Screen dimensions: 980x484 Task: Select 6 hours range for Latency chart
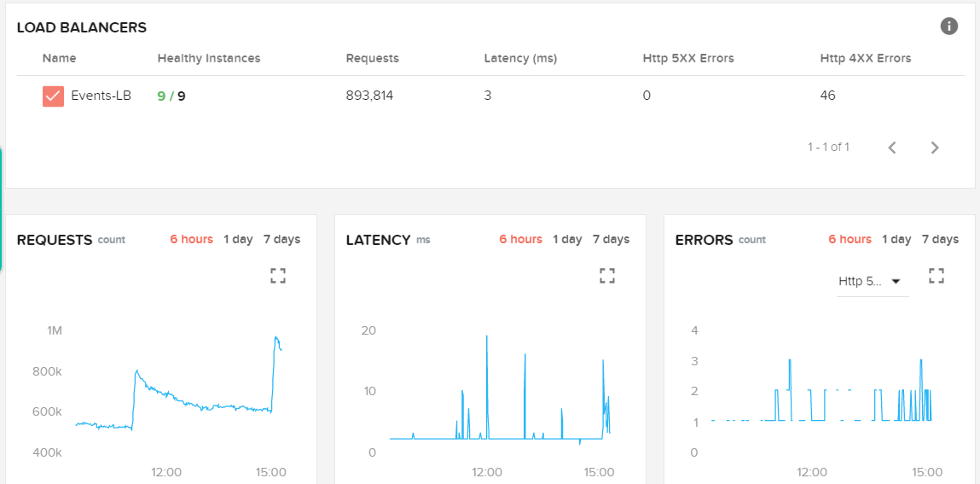[520, 239]
